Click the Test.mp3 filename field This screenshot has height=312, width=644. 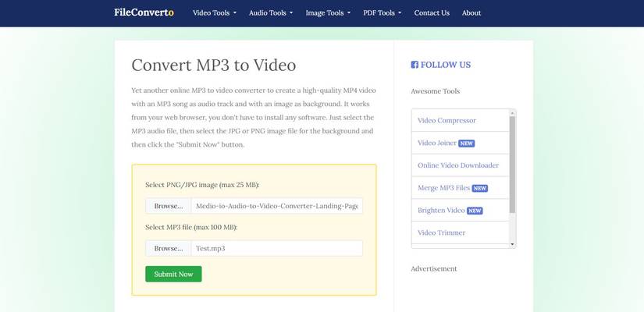[277, 248]
